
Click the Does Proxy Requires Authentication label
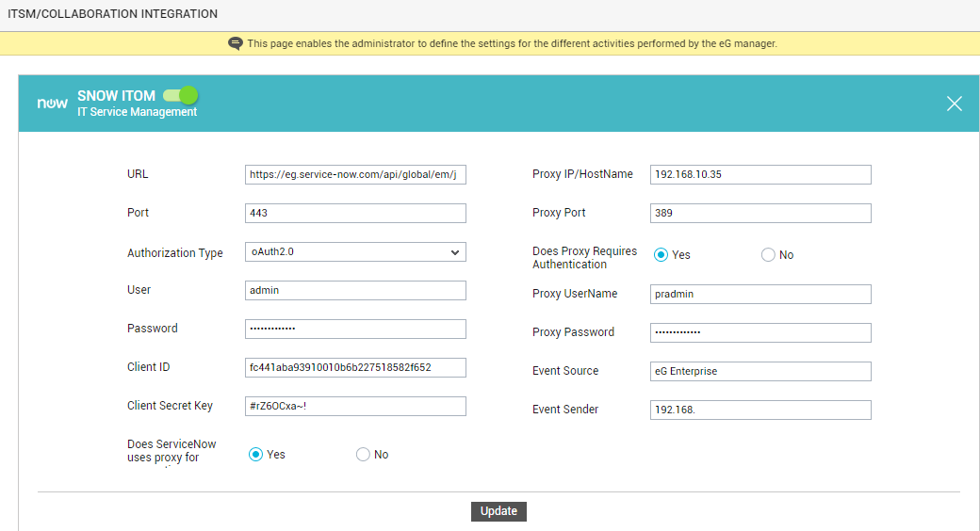[584, 257]
